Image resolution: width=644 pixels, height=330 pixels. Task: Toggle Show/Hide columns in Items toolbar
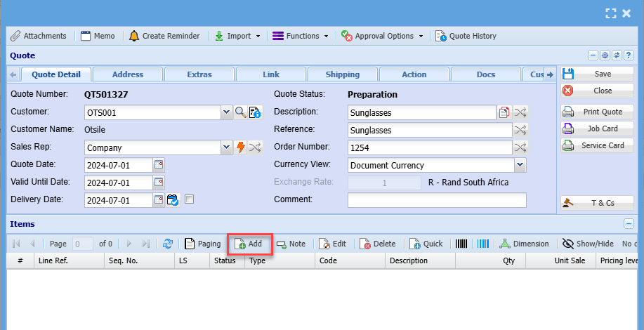pos(588,244)
